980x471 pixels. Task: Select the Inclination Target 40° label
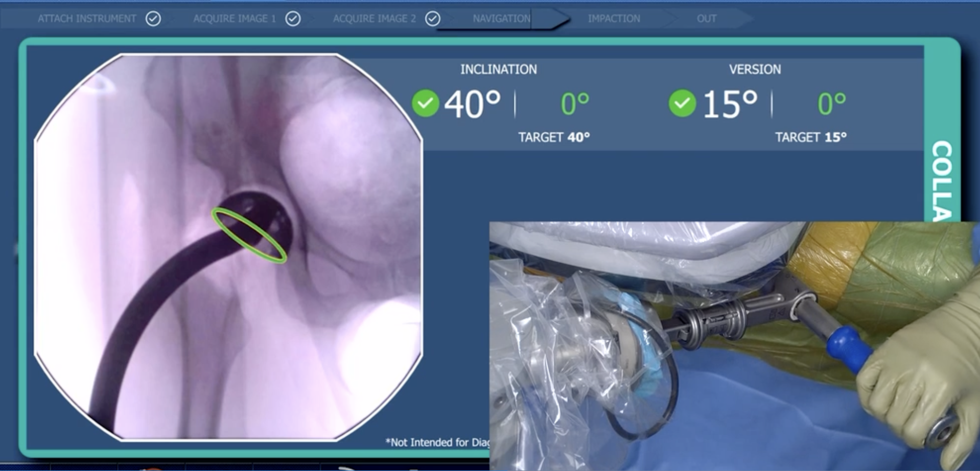click(554, 137)
